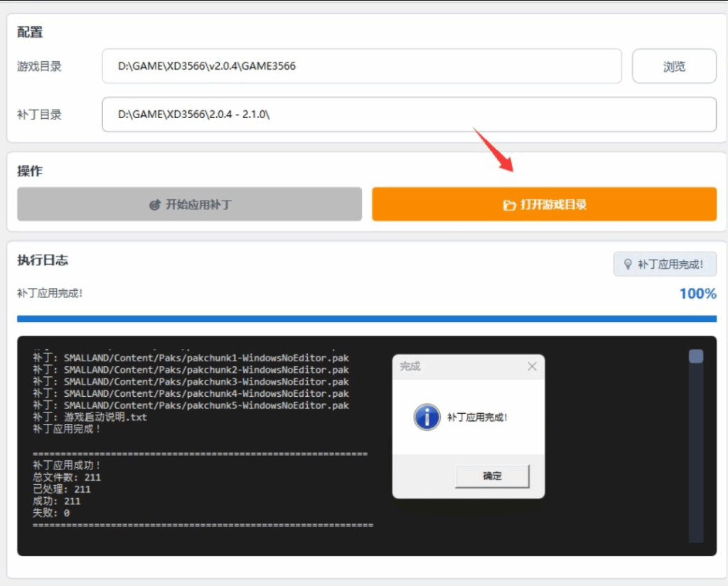This screenshot has width=728, height=586.
Task: Click the 游戏启动说明.txt log entry
Action: [x=90, y=417]
